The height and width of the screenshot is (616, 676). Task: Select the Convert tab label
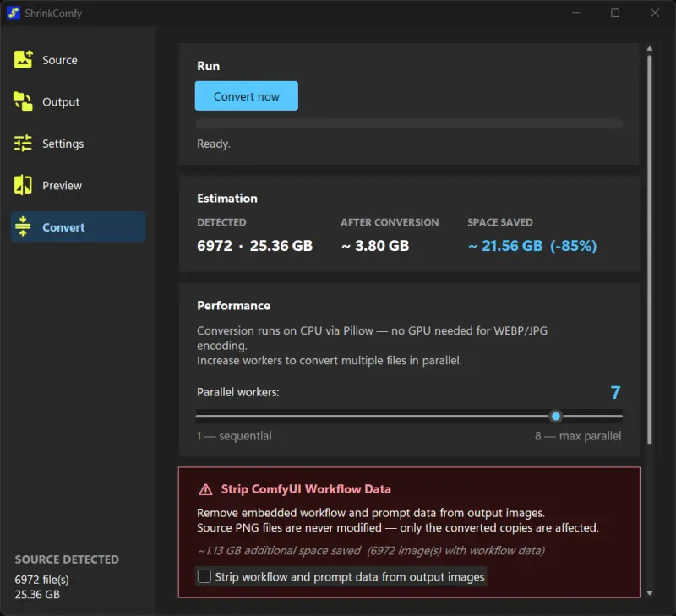(x=63, y=227)
